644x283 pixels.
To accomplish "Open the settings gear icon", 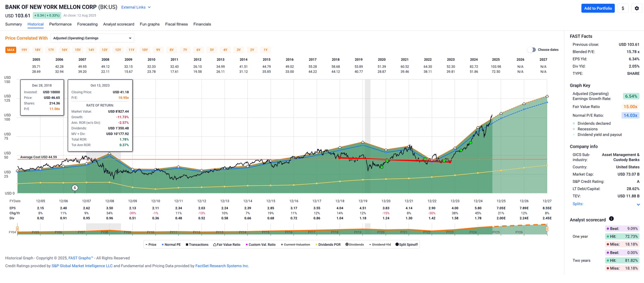I will (x=637, y=8).
